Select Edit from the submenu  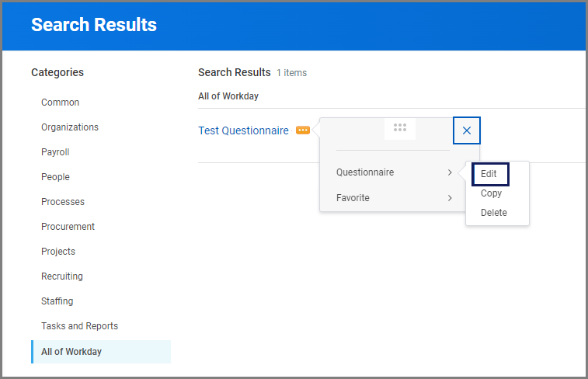pos(489,174)
